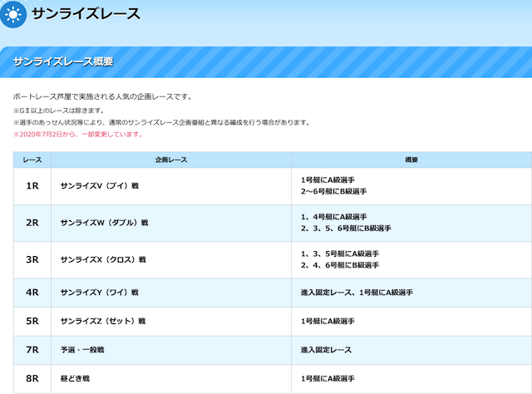532x394 pixels.
Task: Click the 進入固定レース description for 7R
Action: (327, 350)
